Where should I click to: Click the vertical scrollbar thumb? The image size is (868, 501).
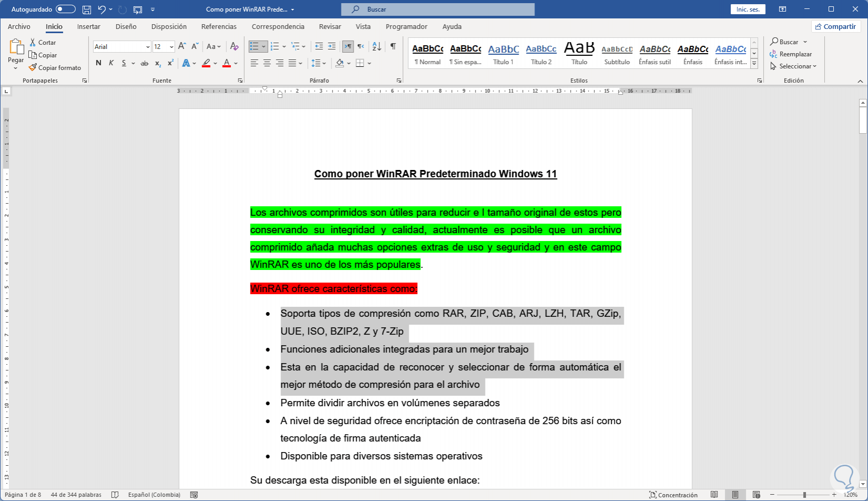863,121
